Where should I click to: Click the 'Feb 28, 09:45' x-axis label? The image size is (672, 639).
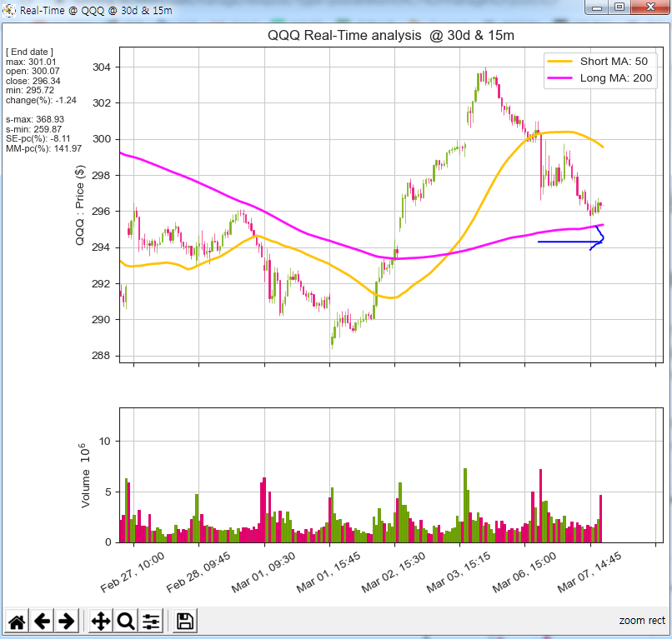198,572
